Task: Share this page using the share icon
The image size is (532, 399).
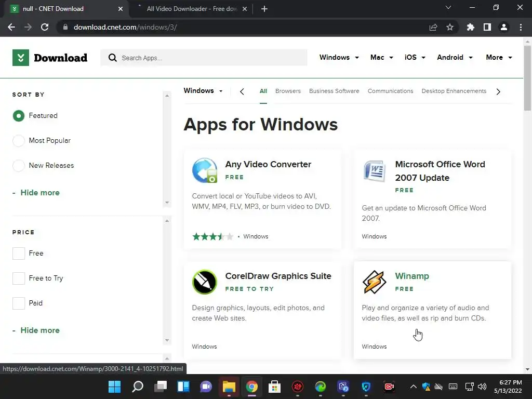Action: click(x=433, y=27)
